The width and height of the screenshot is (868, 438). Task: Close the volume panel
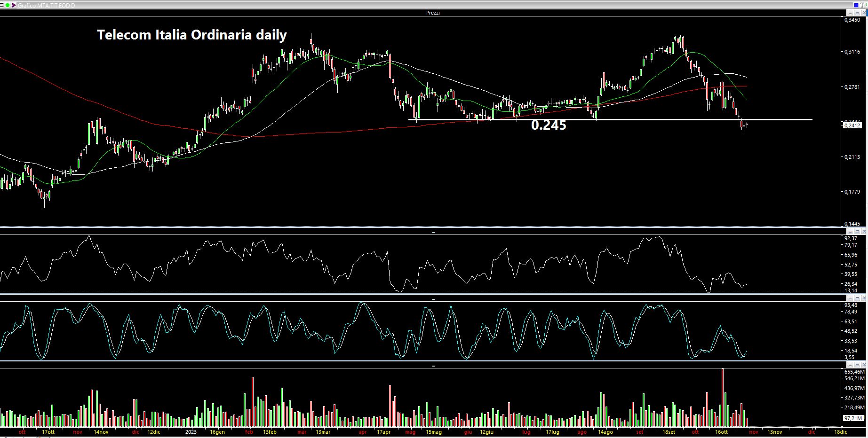tap(863, 365)
